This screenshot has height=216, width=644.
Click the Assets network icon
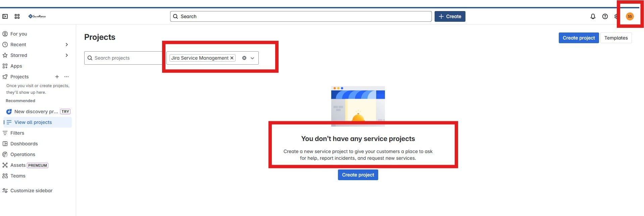coord(5,165)
